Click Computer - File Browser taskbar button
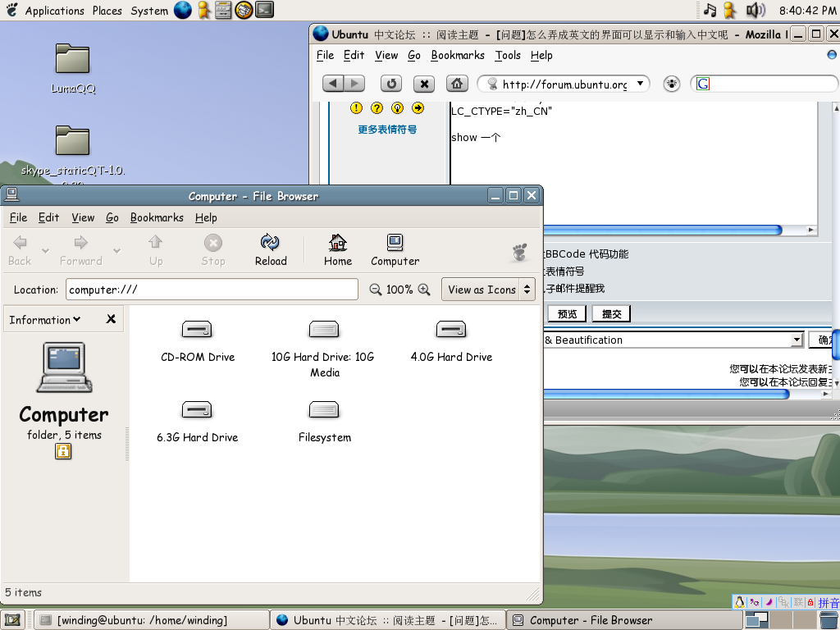 click(624, 620)
